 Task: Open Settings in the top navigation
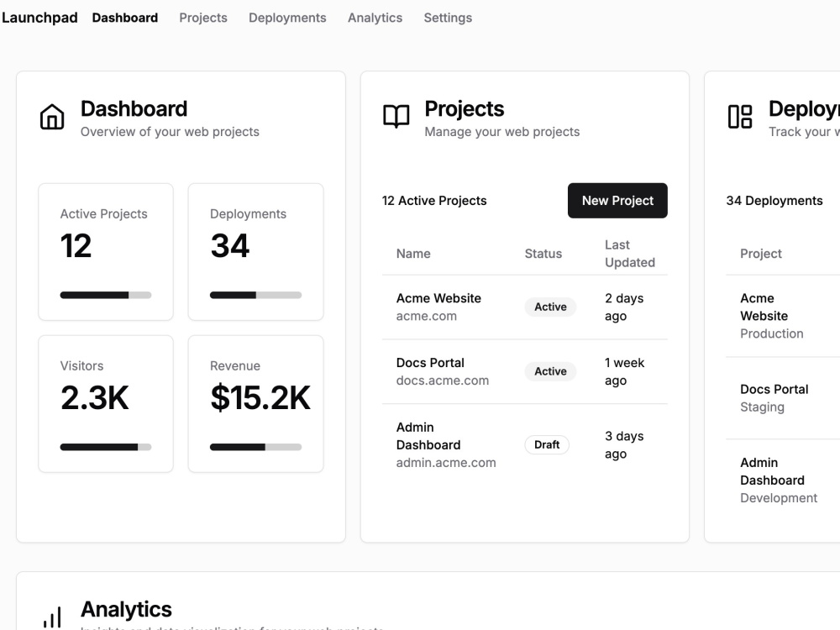click(x=448, y=18)
